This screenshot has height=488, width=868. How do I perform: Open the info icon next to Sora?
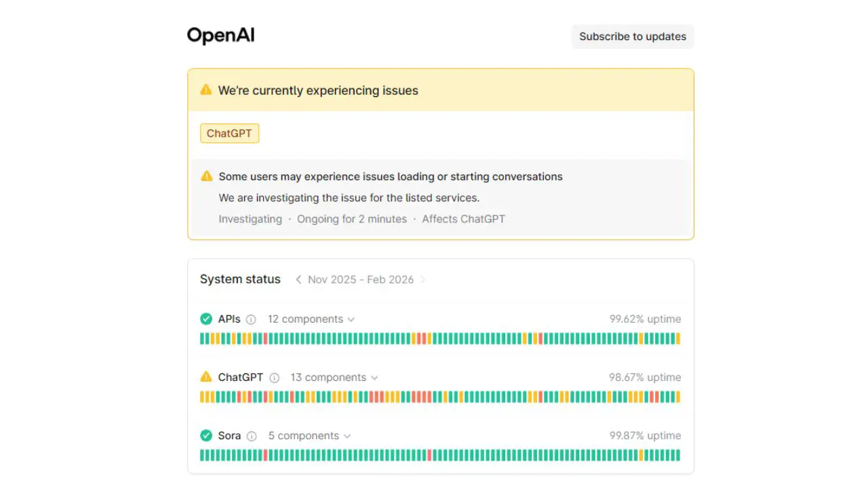pos(252,436)
